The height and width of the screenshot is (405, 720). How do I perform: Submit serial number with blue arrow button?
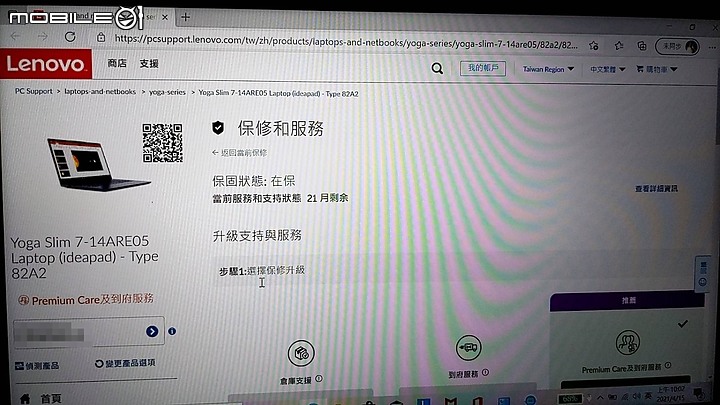[152, 332]
